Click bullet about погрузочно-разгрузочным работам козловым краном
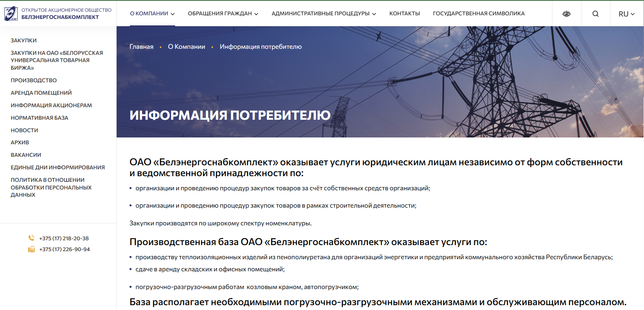Image resolution: width=644 pixels, height=310 pixels. (247, 287)
